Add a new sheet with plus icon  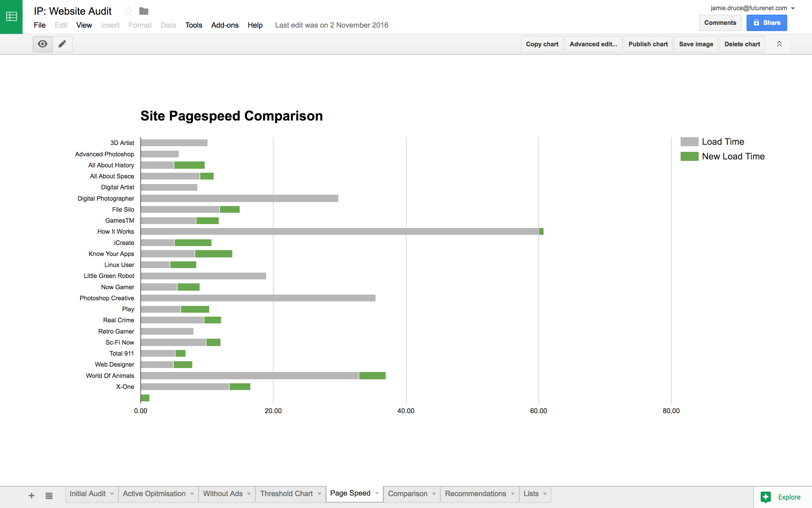coord(32,496)
